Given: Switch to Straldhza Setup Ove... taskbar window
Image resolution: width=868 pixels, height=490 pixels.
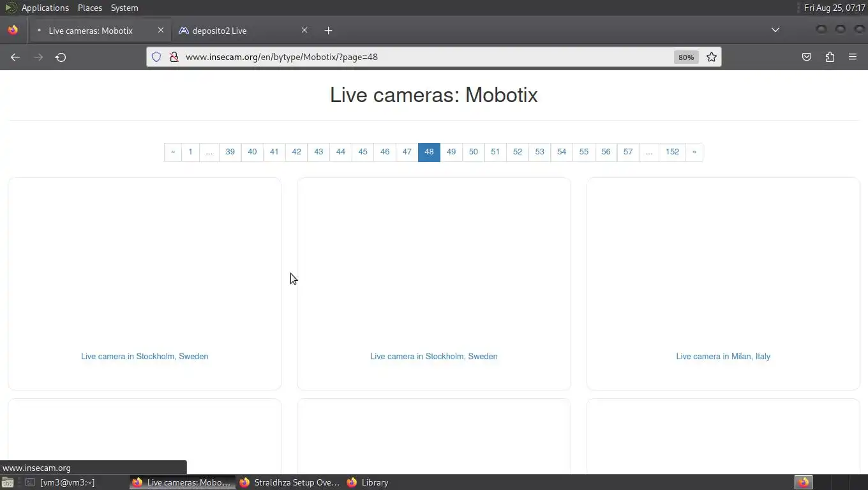Looking at the screenshot, I should 290,482.
